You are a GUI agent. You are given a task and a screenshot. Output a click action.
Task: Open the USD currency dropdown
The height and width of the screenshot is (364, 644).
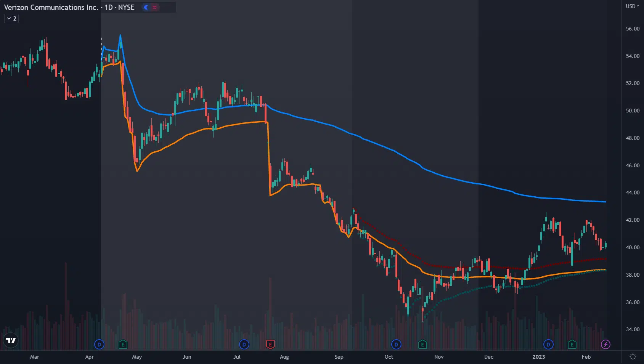point(632,6)
